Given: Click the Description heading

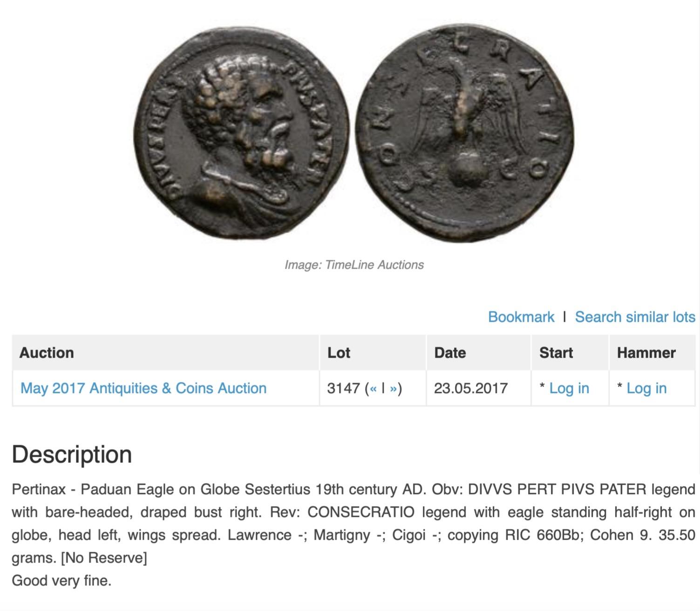Looking at the screenshot, I should [72, 454].
